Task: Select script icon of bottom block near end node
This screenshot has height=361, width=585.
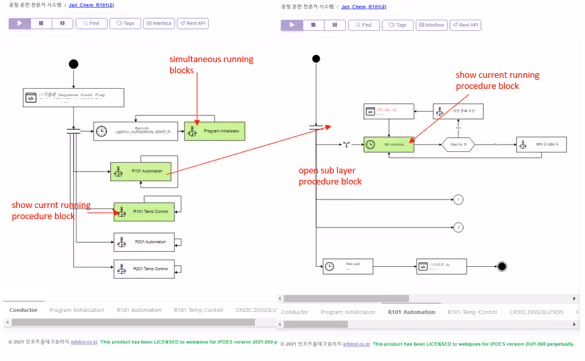Action: click(x=423, y=267)
